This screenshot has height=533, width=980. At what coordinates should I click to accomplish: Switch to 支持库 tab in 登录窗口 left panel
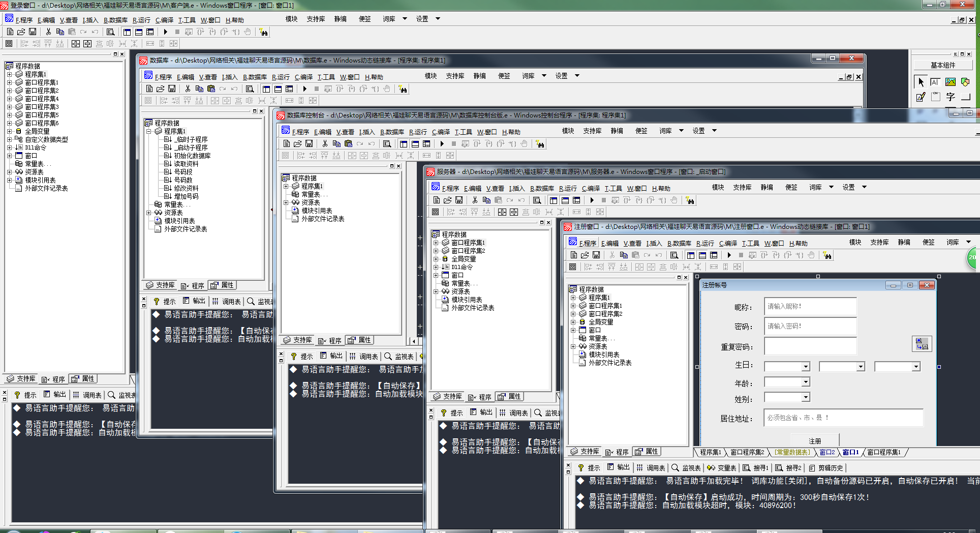pos(21,379)
